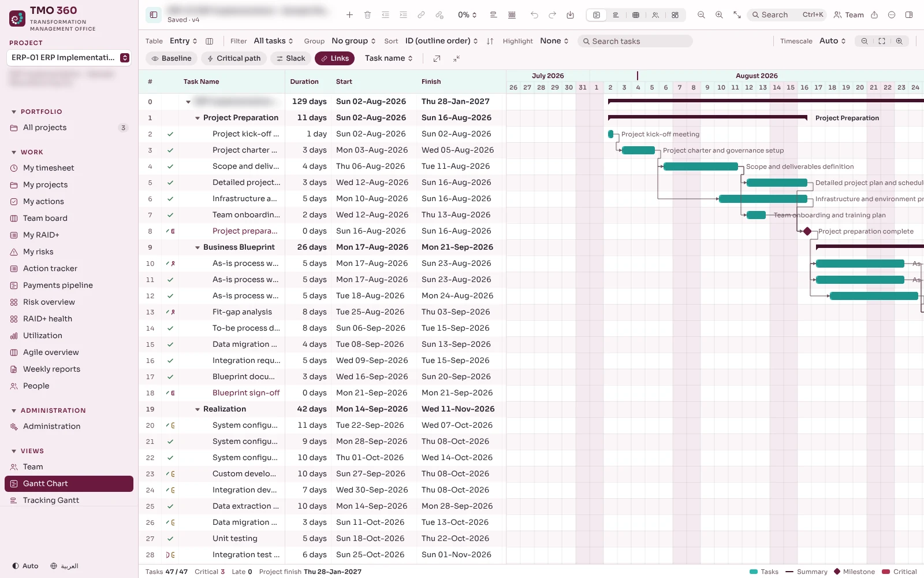924x578 pixels.
Task: Toggle Slack display
Action: [290, 58]
